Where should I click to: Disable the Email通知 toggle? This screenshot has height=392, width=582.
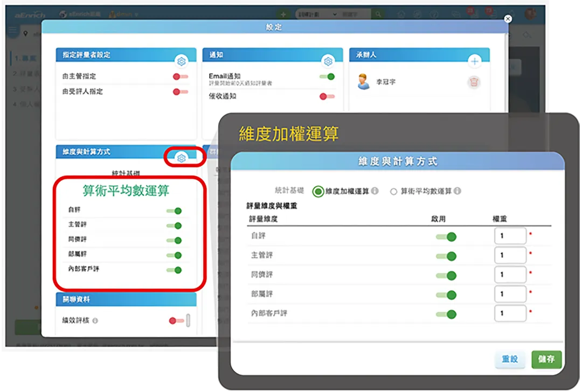point(327,76)
